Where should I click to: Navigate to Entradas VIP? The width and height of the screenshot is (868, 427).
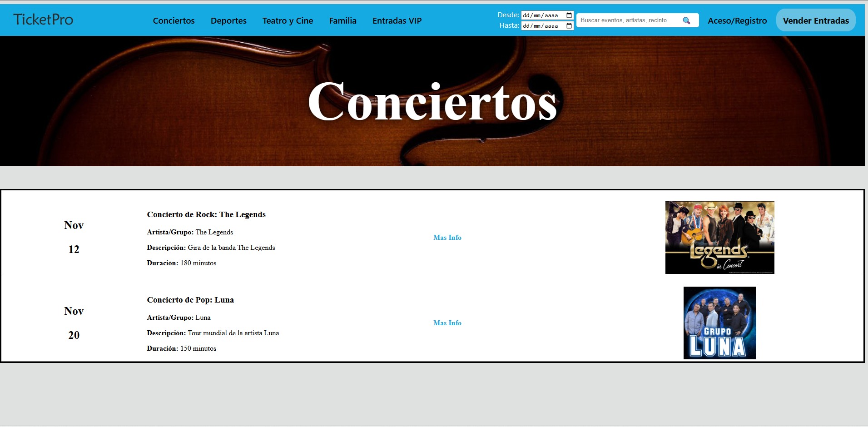pyautogui.click(x=397, y=20)
